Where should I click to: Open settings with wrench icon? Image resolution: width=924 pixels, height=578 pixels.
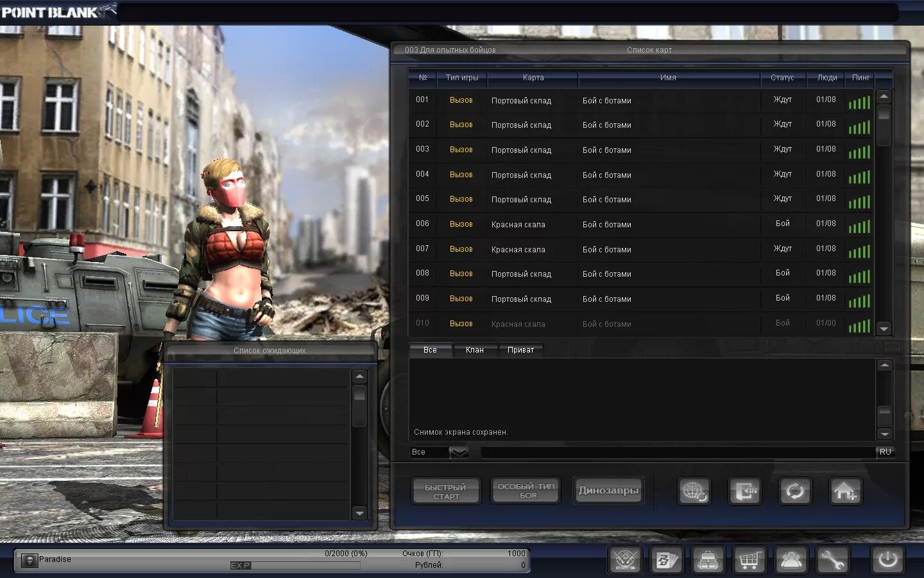pos(832,560)
